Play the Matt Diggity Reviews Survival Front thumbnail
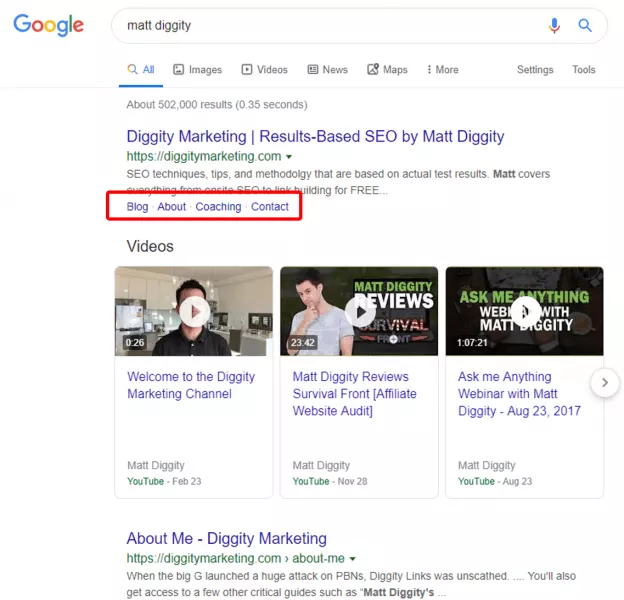This screenshot has width=624, height=600. coord(359,311)
